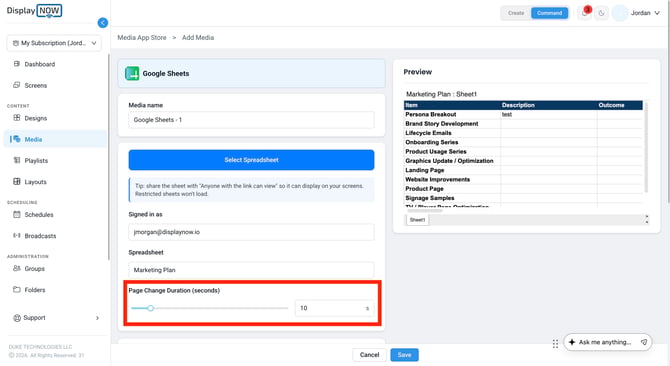Click the Media icon in the sidebar
Screen dimensions: 670x366
tap(17, 139)
